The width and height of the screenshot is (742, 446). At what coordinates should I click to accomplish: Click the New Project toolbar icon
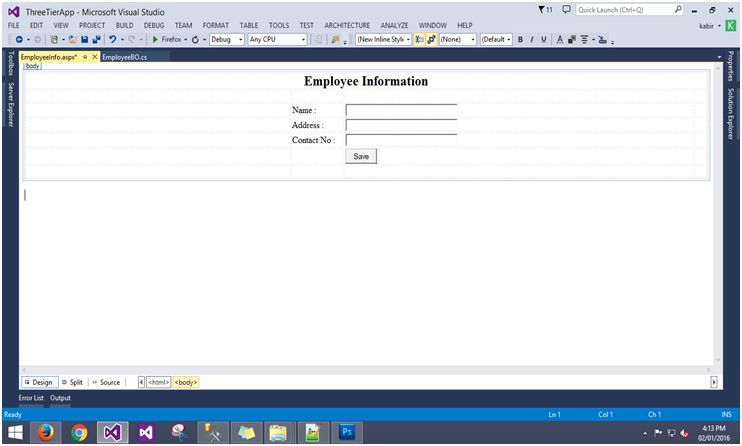point(54,40)
